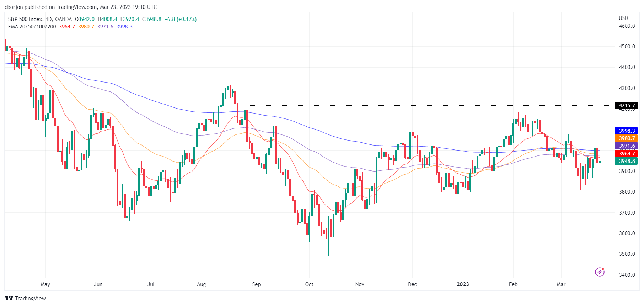Click the open price O3942.0
This screenshot has height=306, width=644.
pyautogui.click(x=85, y=19)
